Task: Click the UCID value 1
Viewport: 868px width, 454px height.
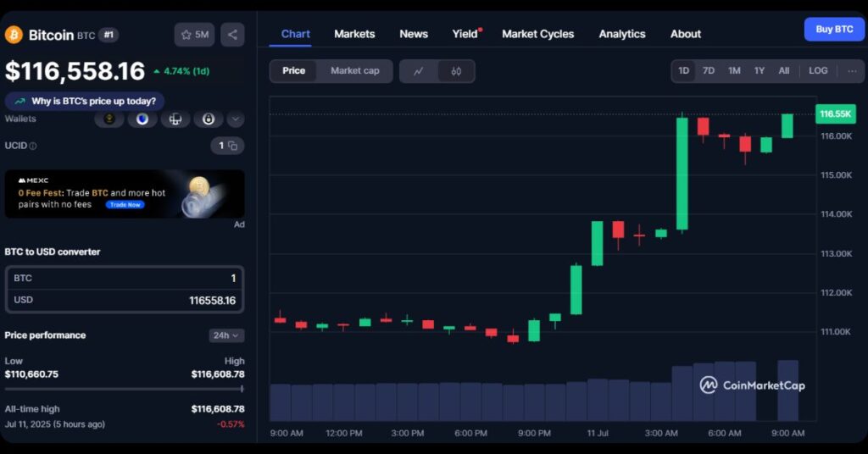Action: click(221, 146)
